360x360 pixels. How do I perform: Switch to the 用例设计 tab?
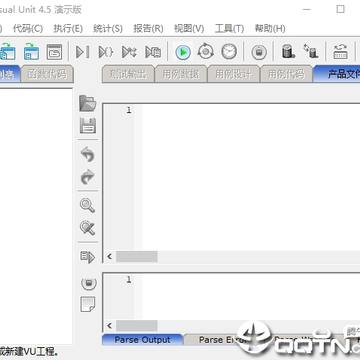click(233, 74)
